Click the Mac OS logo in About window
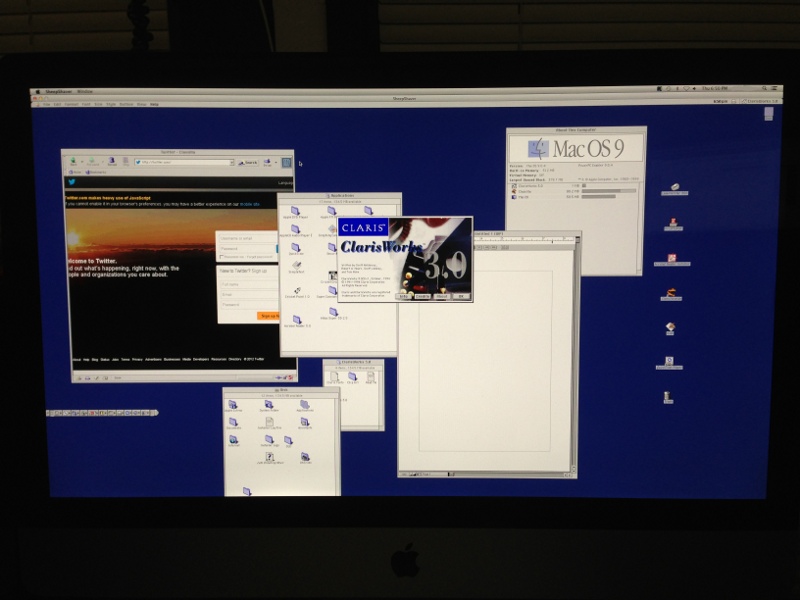800x600 pixels. [x=538, y=148]
